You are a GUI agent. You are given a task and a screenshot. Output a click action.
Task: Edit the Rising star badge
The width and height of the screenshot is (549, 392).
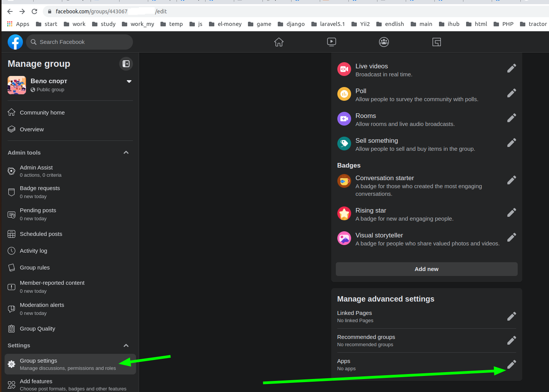click(512, 213)
